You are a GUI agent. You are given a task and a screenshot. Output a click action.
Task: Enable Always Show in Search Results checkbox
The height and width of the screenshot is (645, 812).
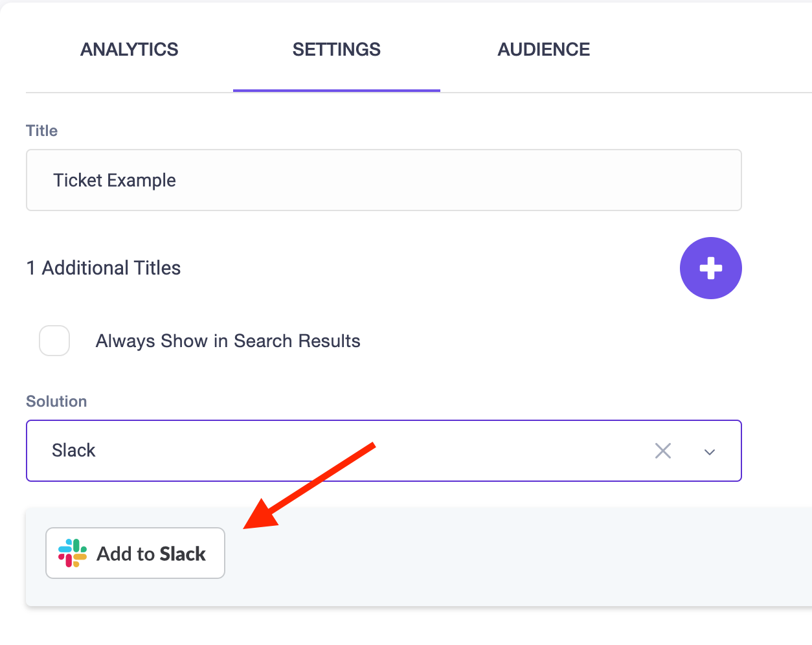coord(54,341)
